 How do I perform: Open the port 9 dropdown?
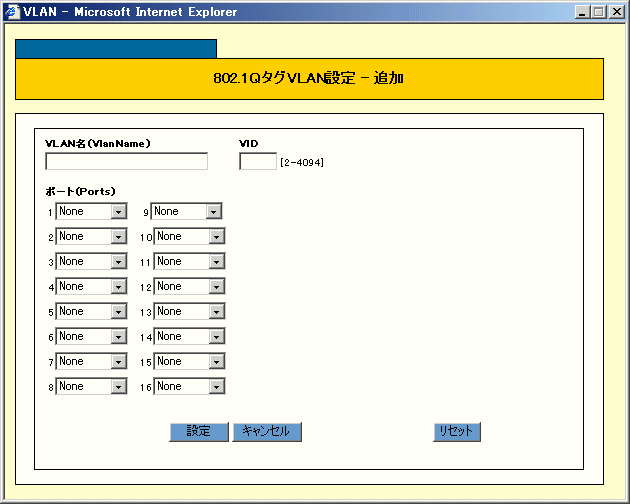coord(186,212)
